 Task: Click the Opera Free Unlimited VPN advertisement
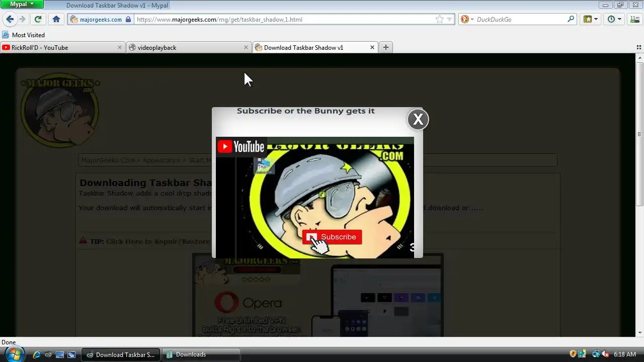[318, 296]
